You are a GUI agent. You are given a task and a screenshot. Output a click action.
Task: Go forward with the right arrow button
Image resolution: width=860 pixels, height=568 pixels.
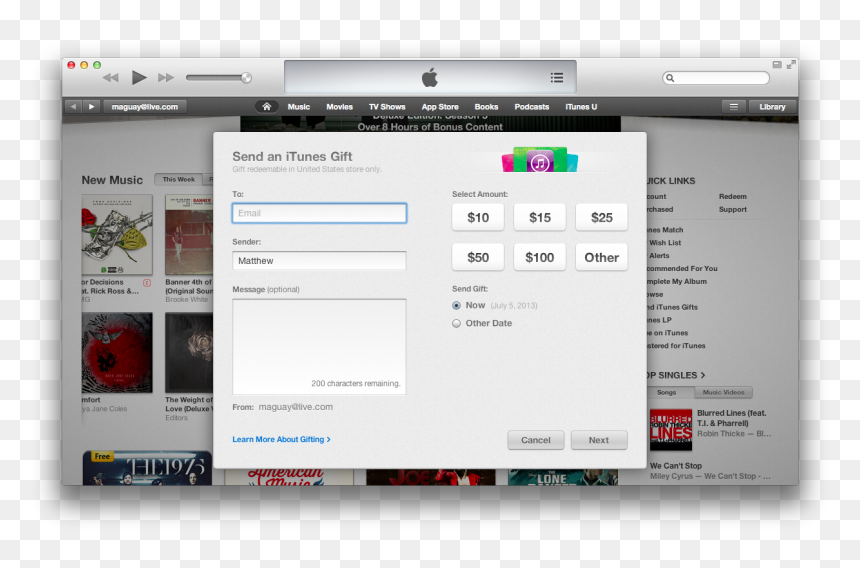[92, 106]
